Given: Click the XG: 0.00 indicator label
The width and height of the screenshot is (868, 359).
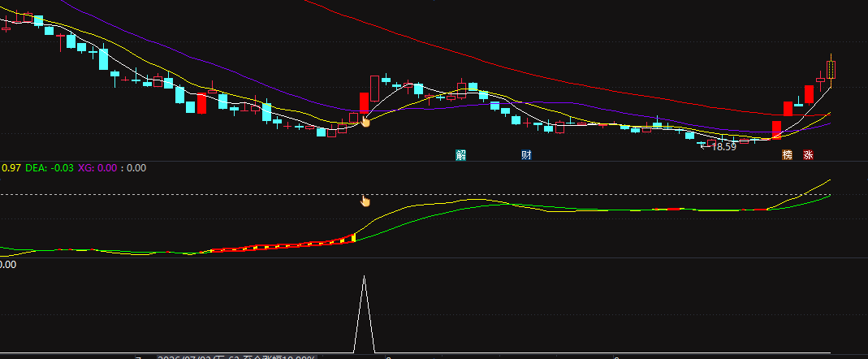Looking at the screenshot, I should click(x=97, y=168).
